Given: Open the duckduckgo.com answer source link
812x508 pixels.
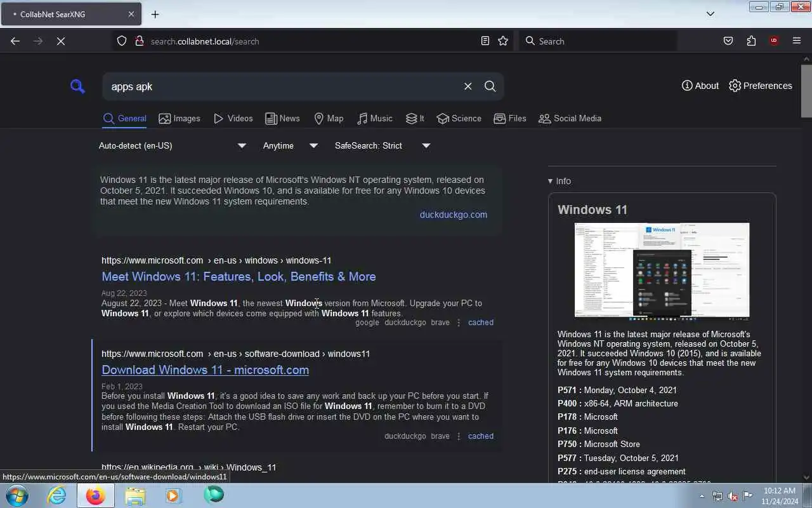Looking at the screenshot, I should point(453,215).
